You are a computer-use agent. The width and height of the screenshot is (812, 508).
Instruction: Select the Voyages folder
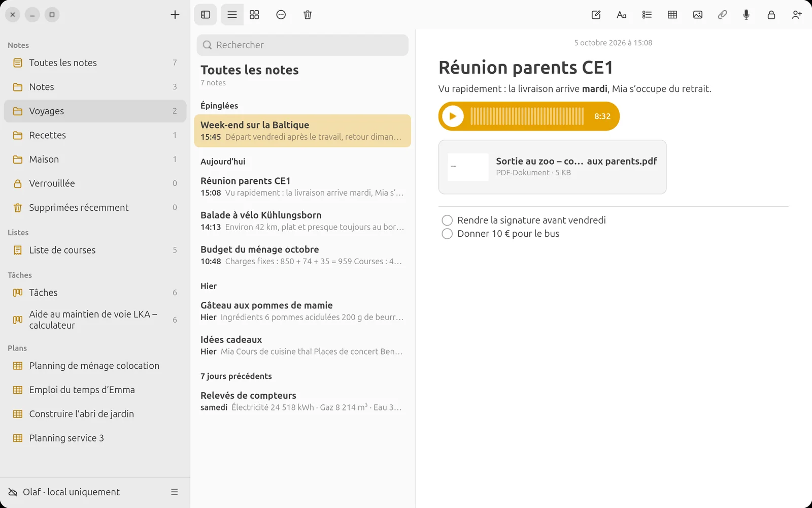point(95,111)
